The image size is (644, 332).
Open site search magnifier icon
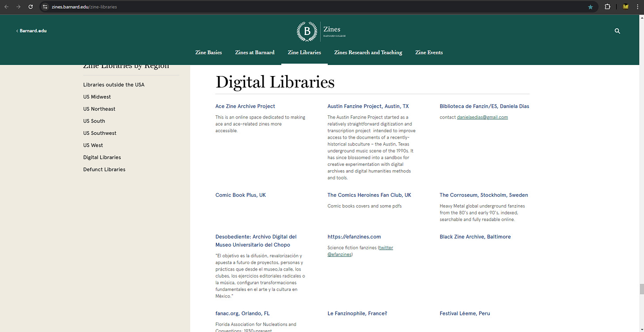617,31
